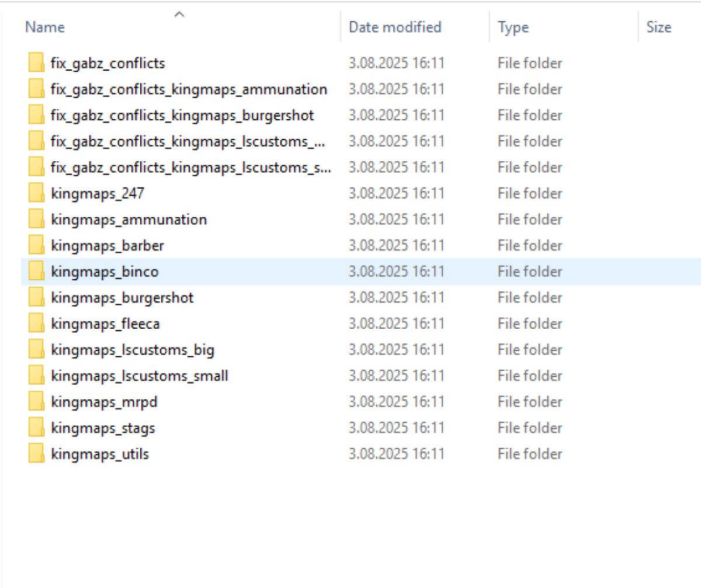Select the fix_gabz_conflicts_kingmaps_lscustoms_s... name
The width and height of the screenshot is (701, 588).
tap(192, 168)
